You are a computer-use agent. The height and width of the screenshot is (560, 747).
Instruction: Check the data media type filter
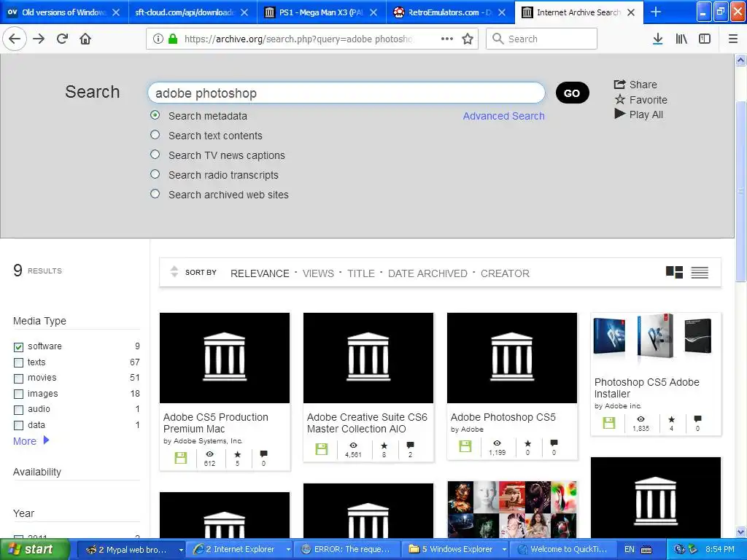pyautogui.click(x=18, y=425)
